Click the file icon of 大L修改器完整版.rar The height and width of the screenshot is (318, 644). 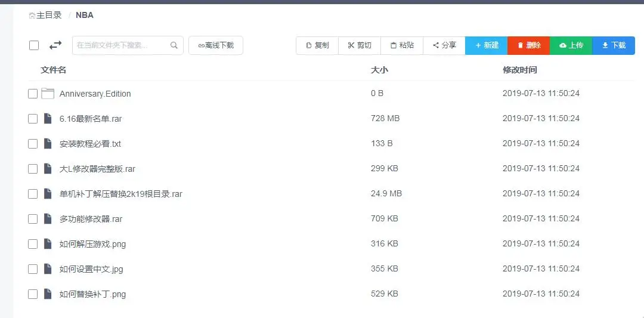[x=48, y=169]
